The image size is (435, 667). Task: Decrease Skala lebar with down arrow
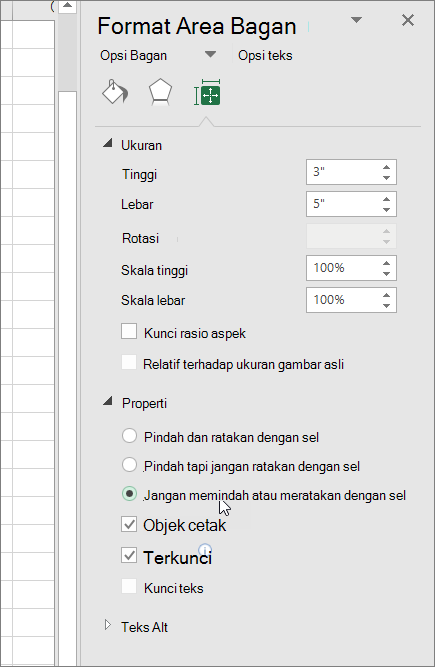pyautogui.click(x=386, y=305)
